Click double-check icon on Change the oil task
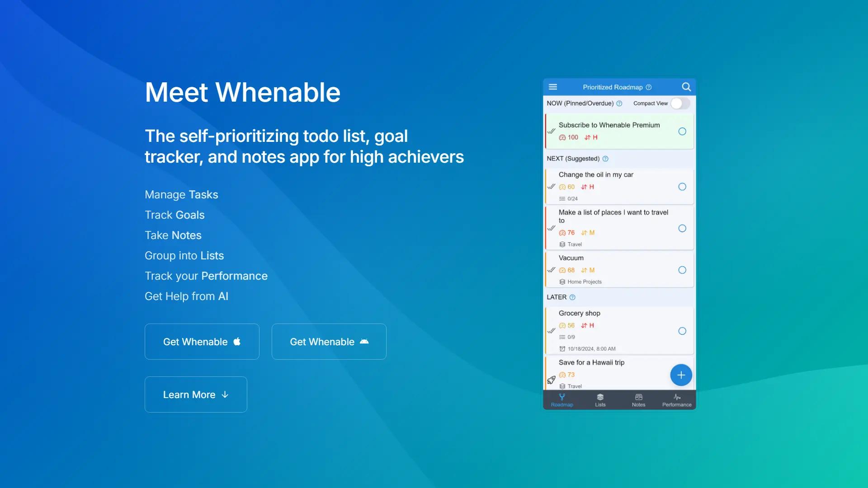Viewport: 868px width, 488px height. 552,187
